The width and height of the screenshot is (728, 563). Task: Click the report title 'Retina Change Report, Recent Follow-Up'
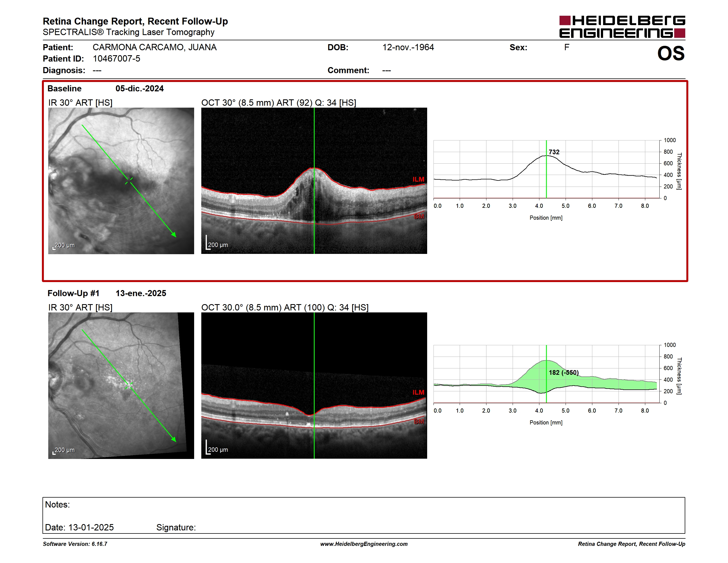click(x=135, y=21)
